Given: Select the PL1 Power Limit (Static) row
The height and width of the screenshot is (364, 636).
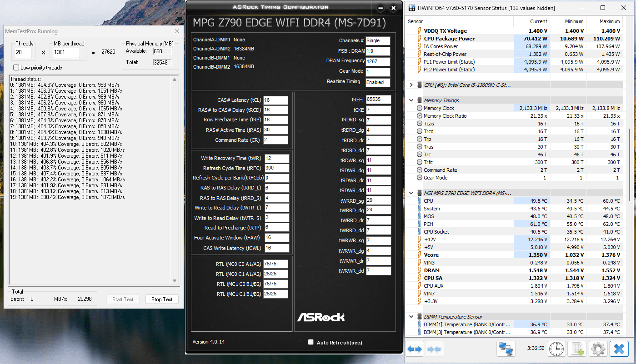Looking at the screenshot, I should (514, 62).
